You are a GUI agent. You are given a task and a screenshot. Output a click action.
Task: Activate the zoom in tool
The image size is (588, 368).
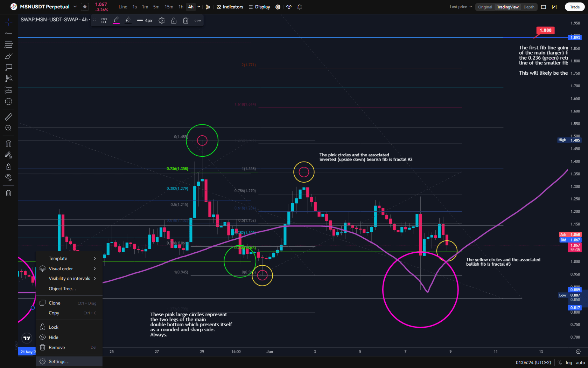[x=9, y=128]
